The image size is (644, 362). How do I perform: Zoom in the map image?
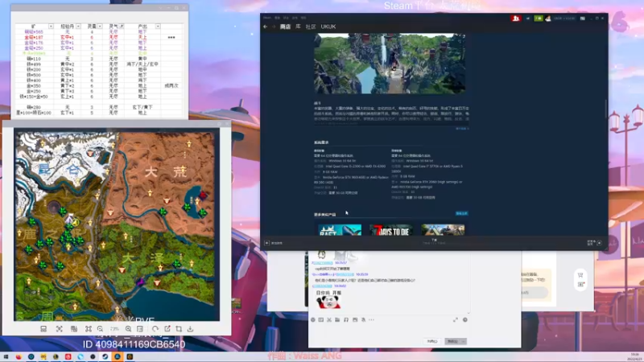(x=128, y=329)
